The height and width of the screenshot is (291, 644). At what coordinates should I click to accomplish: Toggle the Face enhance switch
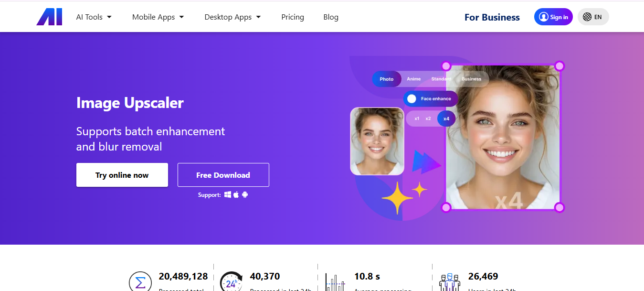click(x=412, y=99)
